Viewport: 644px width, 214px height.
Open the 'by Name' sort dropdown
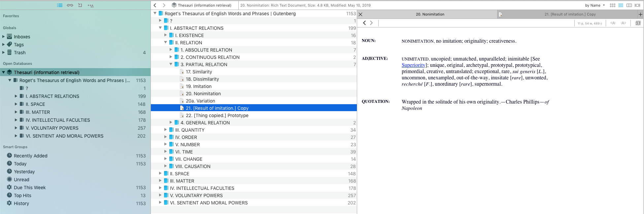tap(595, 5)
